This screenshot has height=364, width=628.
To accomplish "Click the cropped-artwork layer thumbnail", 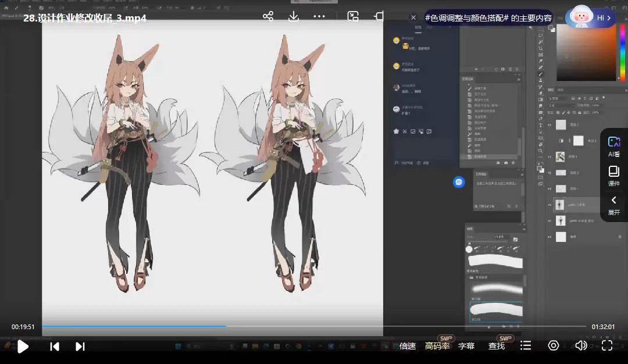I will click(x=561, y=156).
